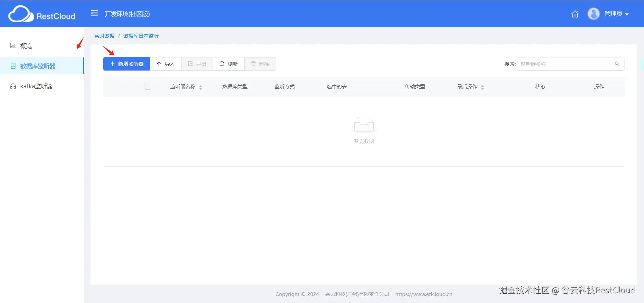
Task: Click the 数据库监听器 document icon in sidebar
Action: pyautogui.click(x=13, y=66)
